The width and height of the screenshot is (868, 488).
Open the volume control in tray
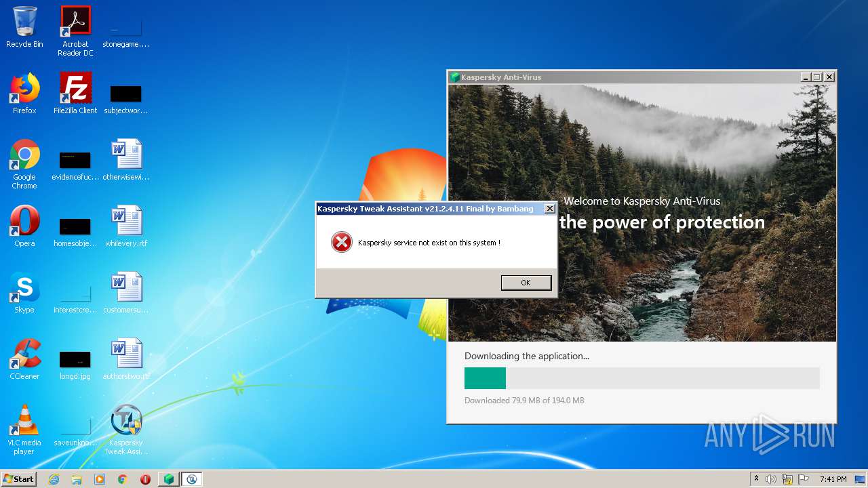pos(771,479)
